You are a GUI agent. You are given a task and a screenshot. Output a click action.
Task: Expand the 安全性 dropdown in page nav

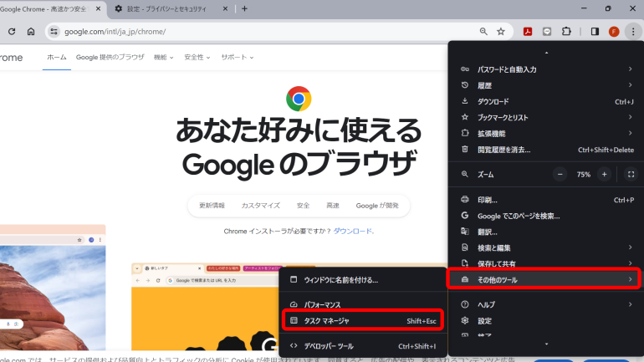coord(197,58)
